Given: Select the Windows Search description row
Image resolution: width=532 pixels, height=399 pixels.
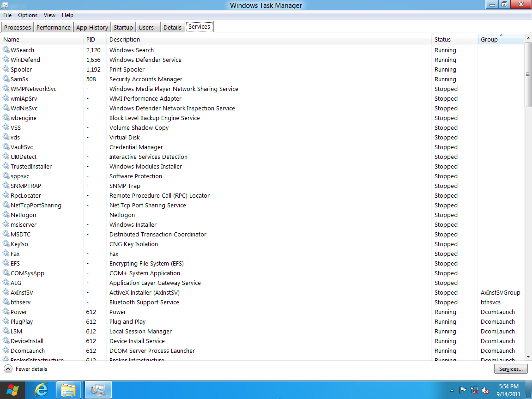Looking at the screenshot, I should (x=131, y=50).
